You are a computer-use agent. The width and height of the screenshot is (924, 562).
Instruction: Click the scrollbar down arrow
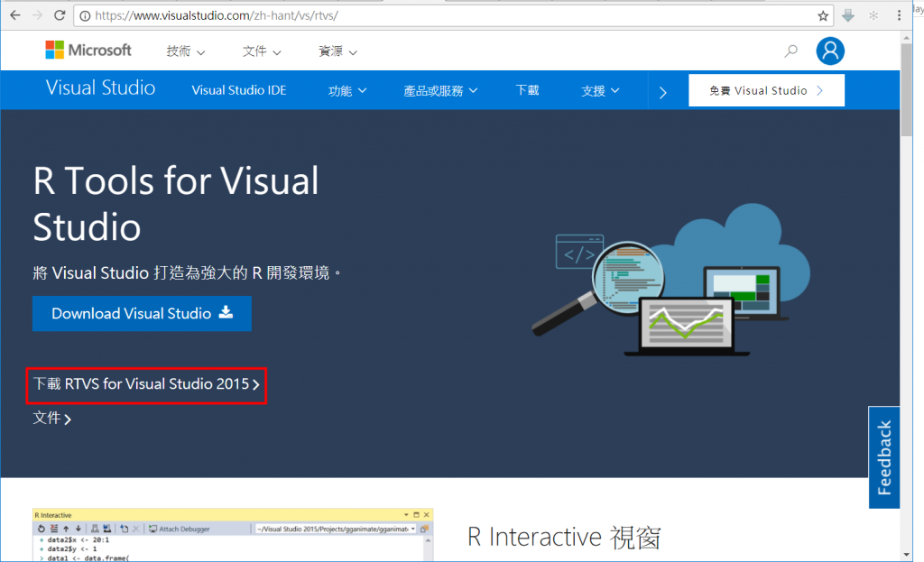[x=906, y=555]
